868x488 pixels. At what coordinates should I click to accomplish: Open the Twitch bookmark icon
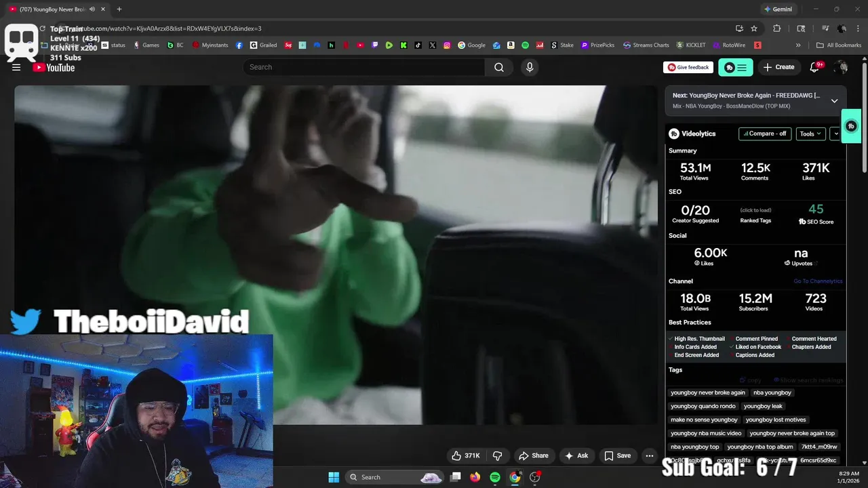(x=375, y=45)
